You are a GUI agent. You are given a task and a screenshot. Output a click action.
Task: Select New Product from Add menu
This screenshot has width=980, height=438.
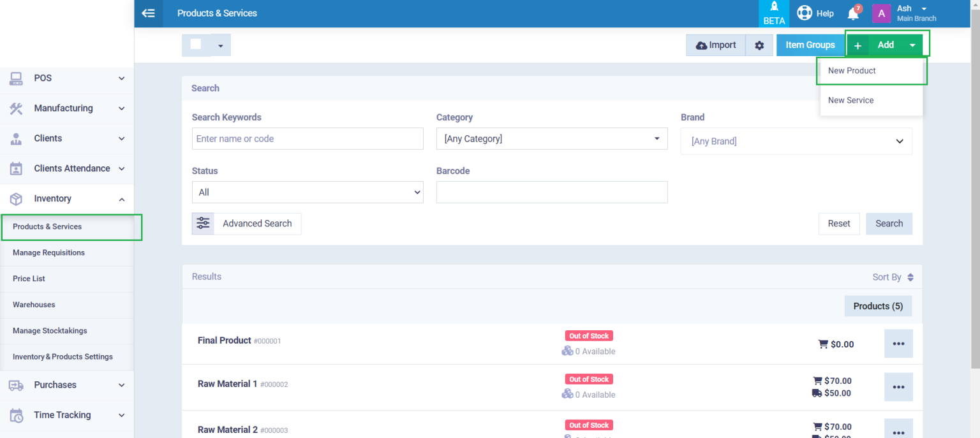pyautogui.click(x=852, y=71)
